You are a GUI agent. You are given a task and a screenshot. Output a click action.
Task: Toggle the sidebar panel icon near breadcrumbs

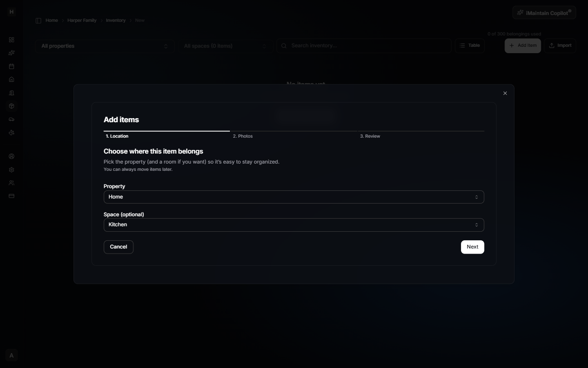pos(38,20)
